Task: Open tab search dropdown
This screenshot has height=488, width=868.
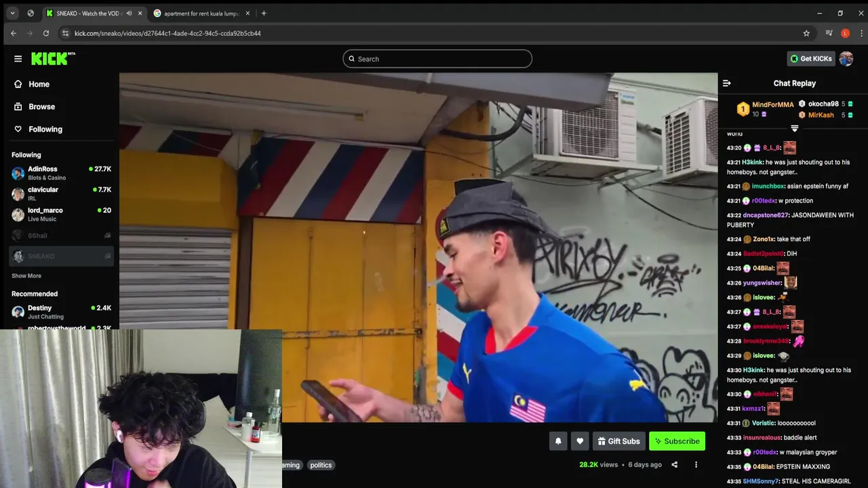Action: 12,13
